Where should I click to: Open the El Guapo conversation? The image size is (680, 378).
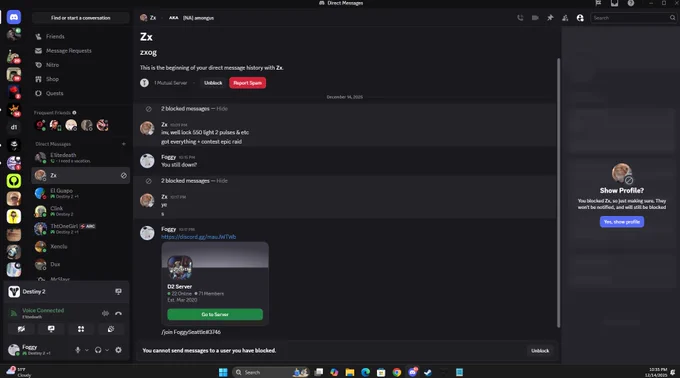click(81, 193)
